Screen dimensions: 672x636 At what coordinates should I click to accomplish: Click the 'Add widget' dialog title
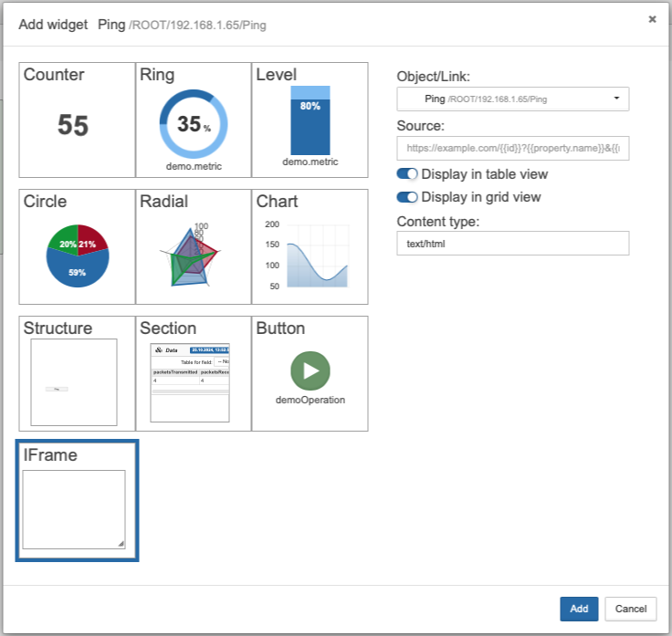[x=53, y=25]
